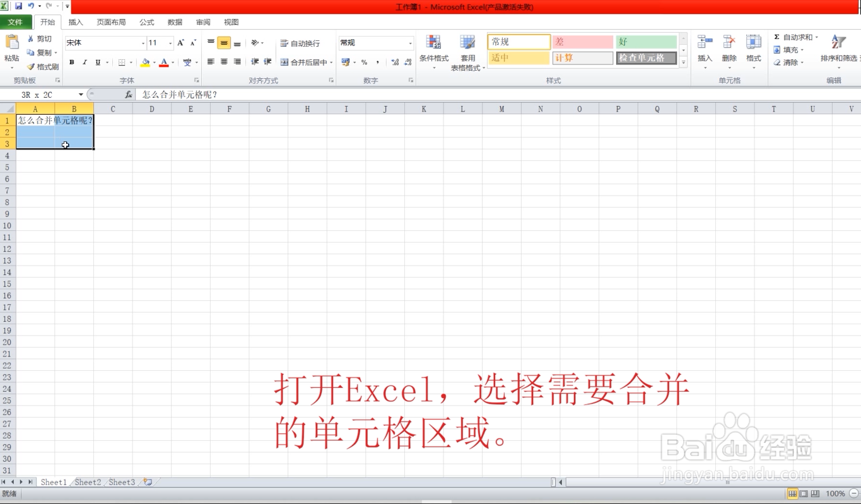This screenshot has height=504, width=861.
Task: Switch to the Data (数据) tab
Action: [175, 22]
